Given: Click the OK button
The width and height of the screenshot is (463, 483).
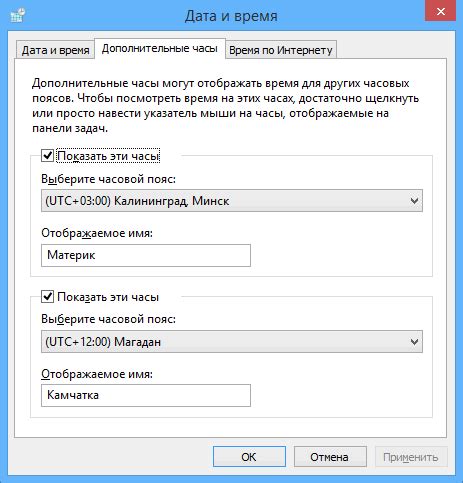Looking at the screenshot, I should [249, 457].
